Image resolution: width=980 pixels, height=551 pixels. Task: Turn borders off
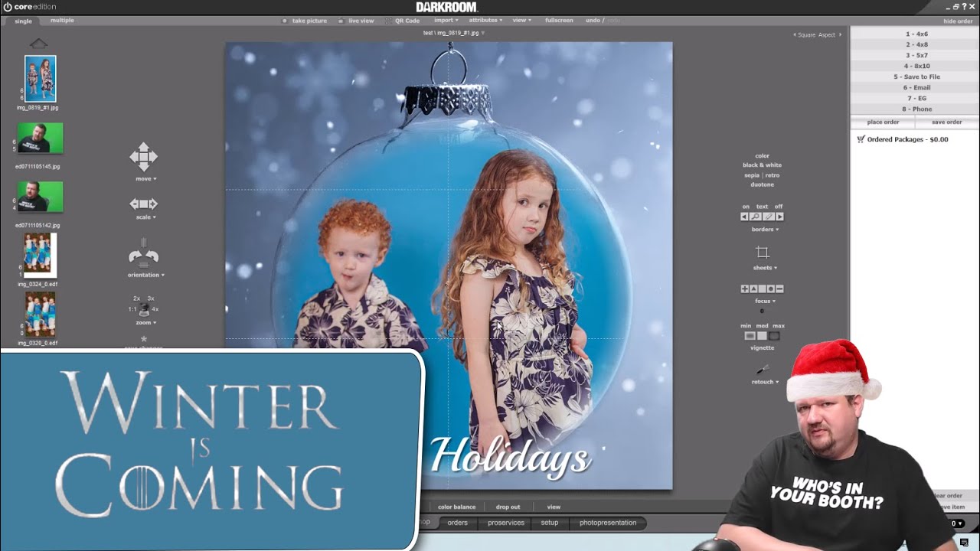(x=779, y=207)
